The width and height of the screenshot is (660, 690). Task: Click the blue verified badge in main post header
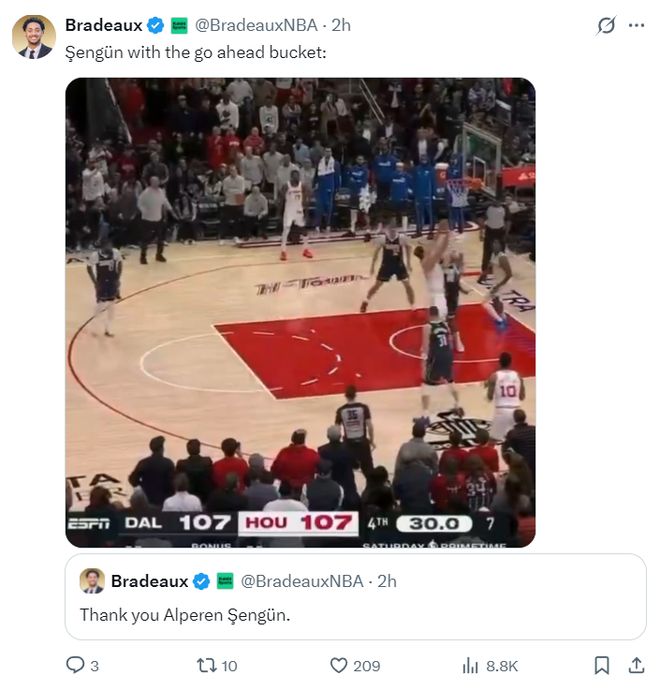156,25
